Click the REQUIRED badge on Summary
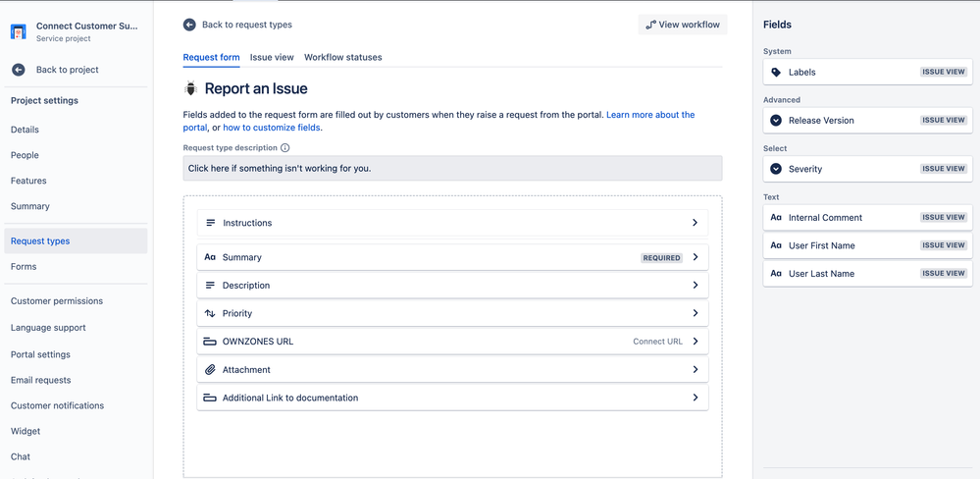Image resolution: width=980 pixels, height=479 pixels. coord(662,257)
